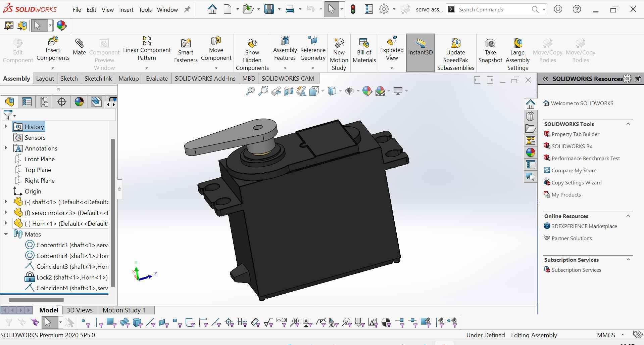Click the Save icon in the title bar

[x=269, y=9]
